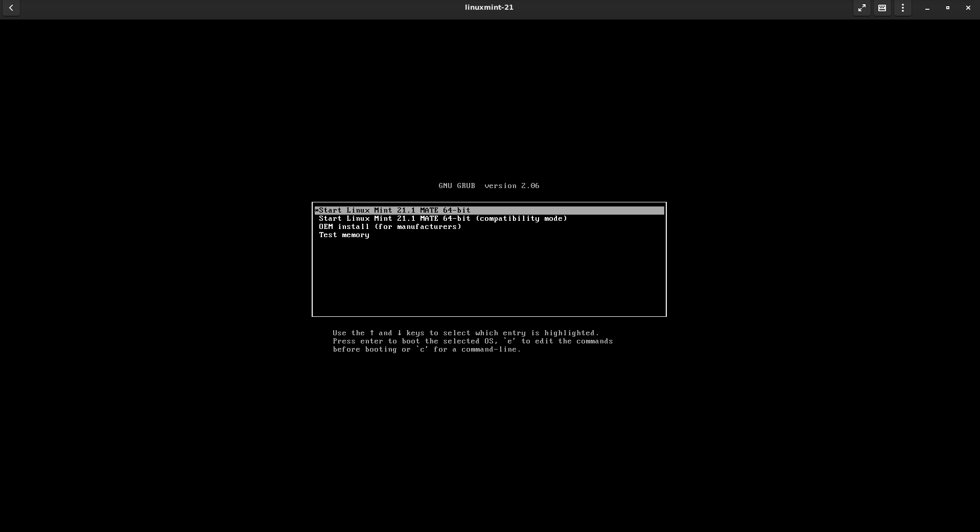Toggle fullscreen mode for the virtual machine
Screen dimensions: 980x532
(861, 8)
